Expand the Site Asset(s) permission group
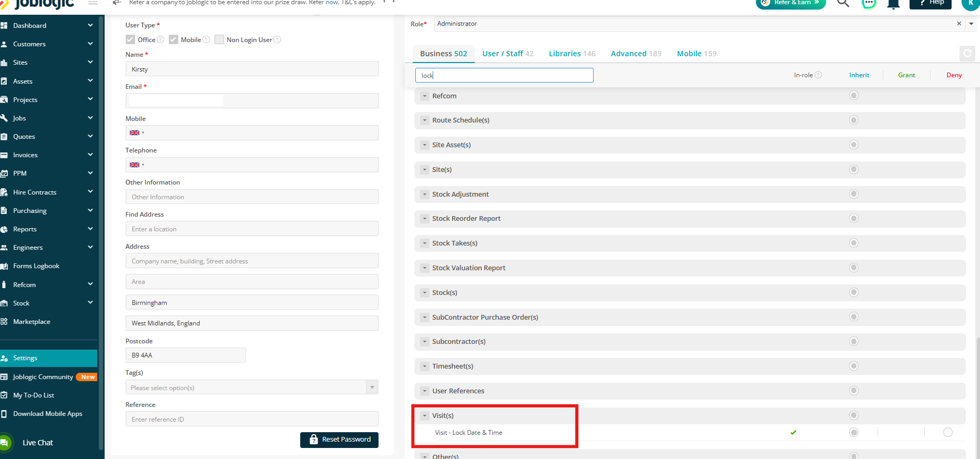Screen dimensions: 980x459 (425, 145)
